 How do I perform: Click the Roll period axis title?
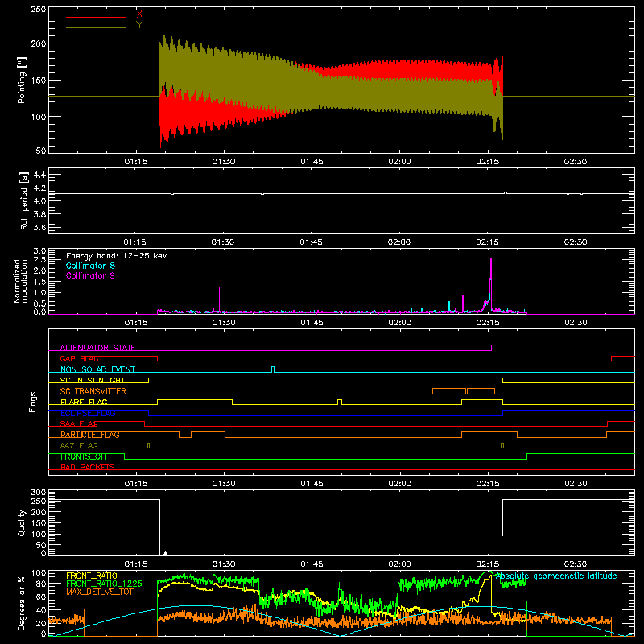[x=24, y=200]
